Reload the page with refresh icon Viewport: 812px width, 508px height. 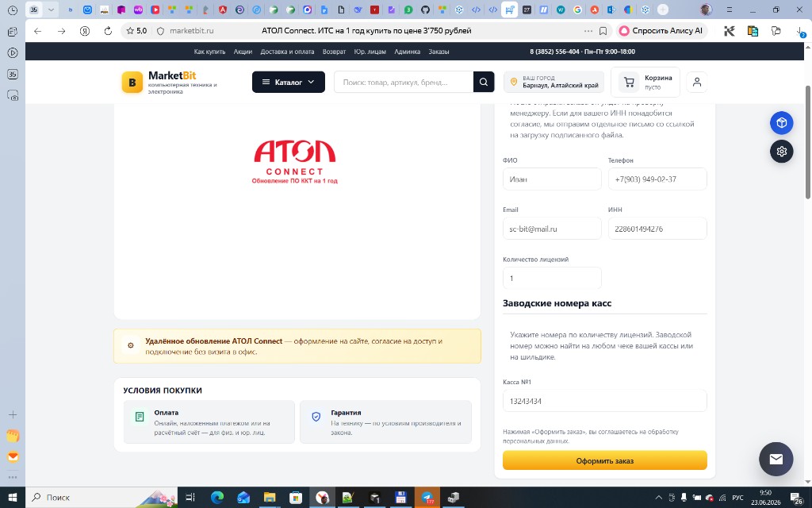click(108, 31)
